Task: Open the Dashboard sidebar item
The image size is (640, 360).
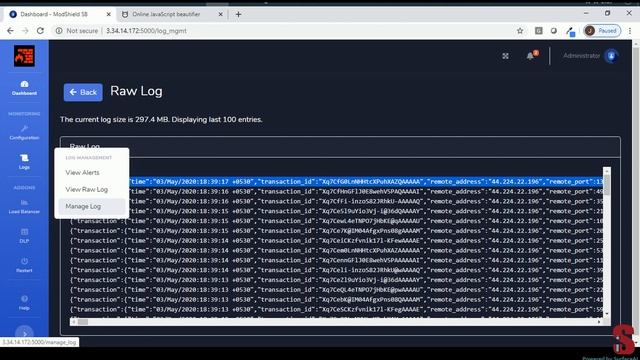Action: pyautogui.click(x=24, y=88)
